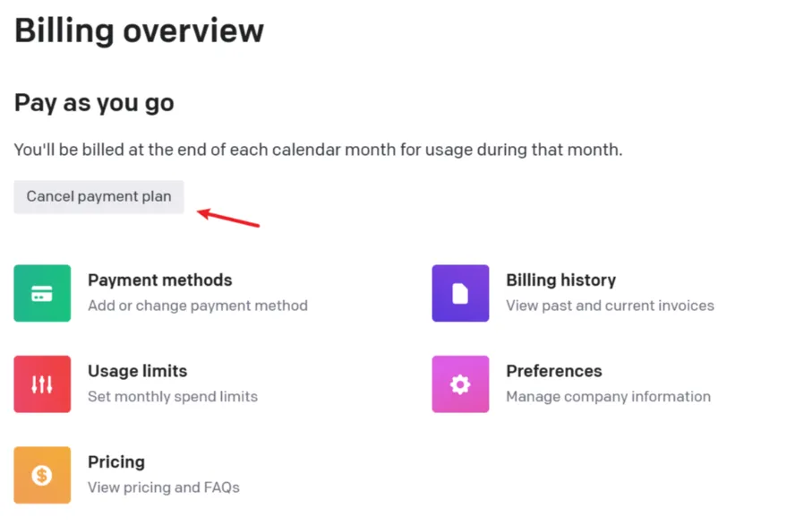Image resolution: width=812 pixels, height=526 pixels.
Task: Open the pink Preferences gear icon
Action: (460, 384)
